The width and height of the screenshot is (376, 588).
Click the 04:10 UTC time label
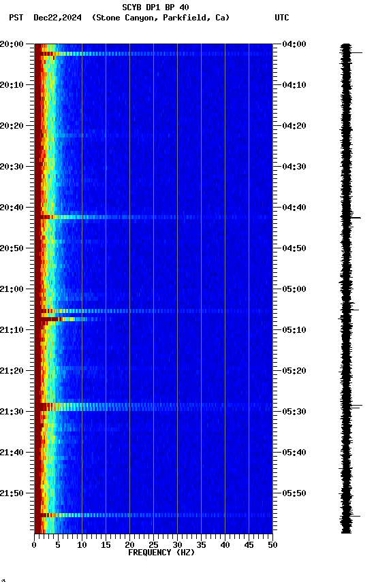click(294, 85)
